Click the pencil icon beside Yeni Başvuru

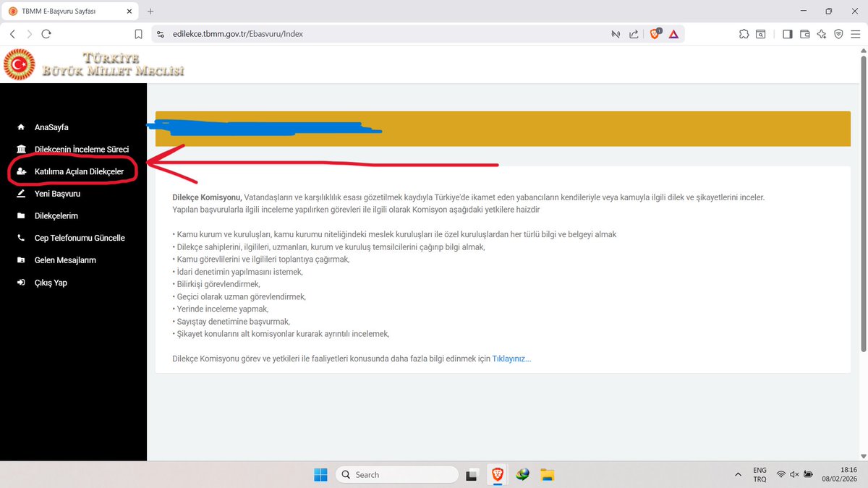click(x=21, y=194)
